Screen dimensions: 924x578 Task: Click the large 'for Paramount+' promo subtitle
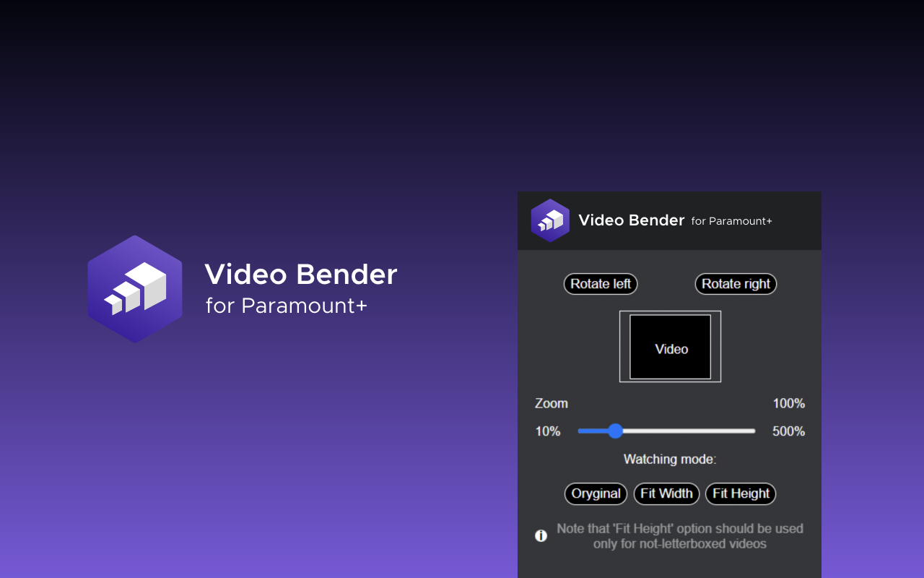287,306
